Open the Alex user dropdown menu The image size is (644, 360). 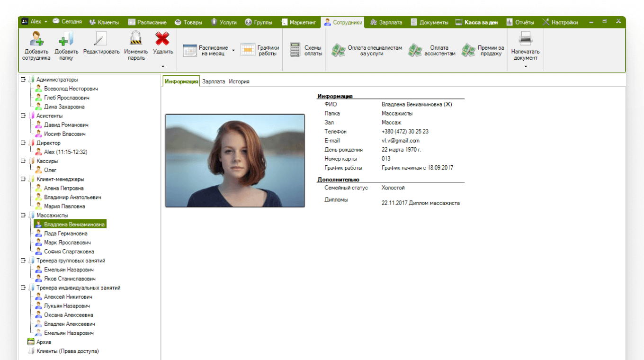(x=46, y=22)
